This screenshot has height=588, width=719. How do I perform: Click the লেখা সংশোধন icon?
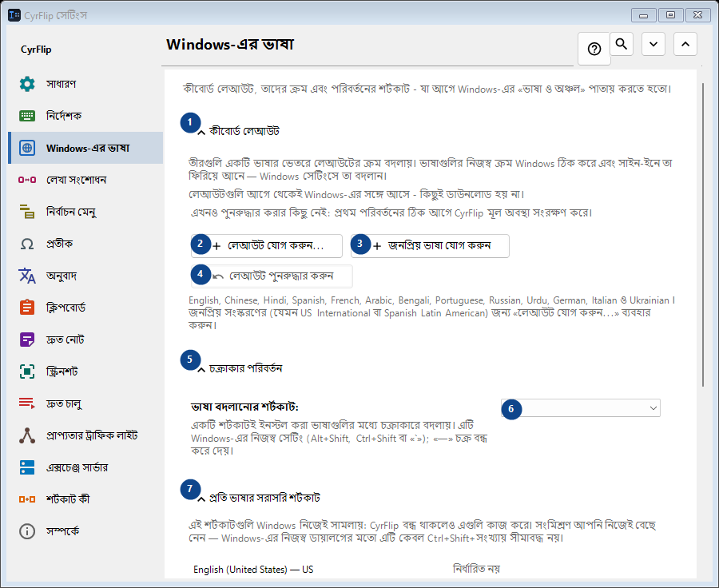pos(27,180)
